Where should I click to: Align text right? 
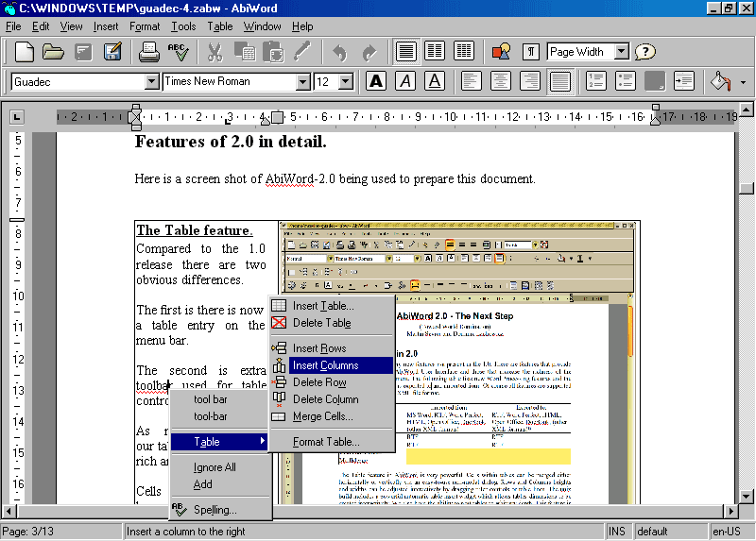tap(530, 81)
